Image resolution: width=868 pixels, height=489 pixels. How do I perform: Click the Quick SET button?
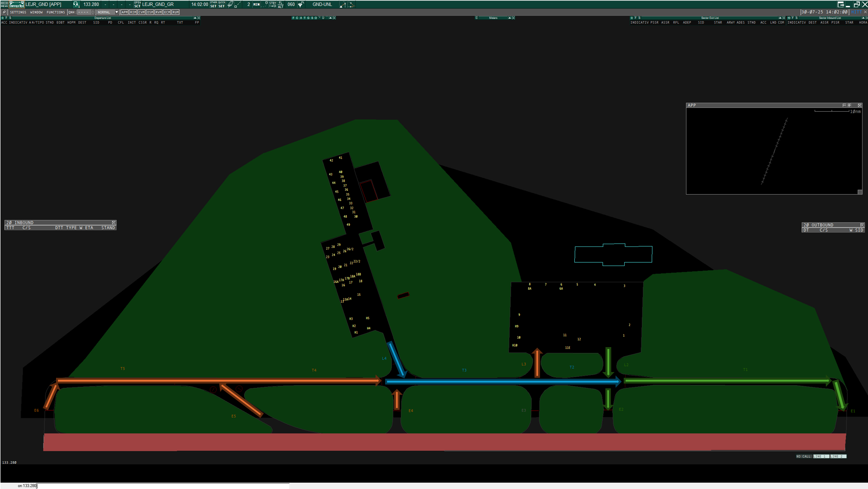point(222,4)
